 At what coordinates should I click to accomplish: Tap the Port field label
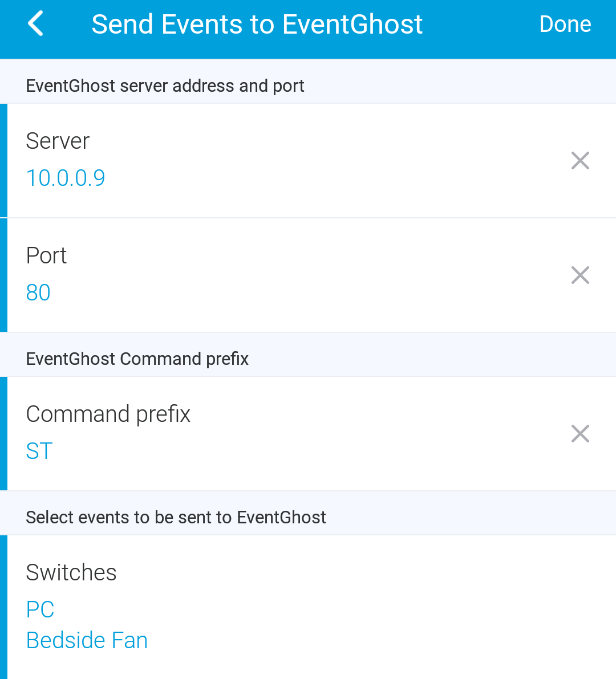46,255
